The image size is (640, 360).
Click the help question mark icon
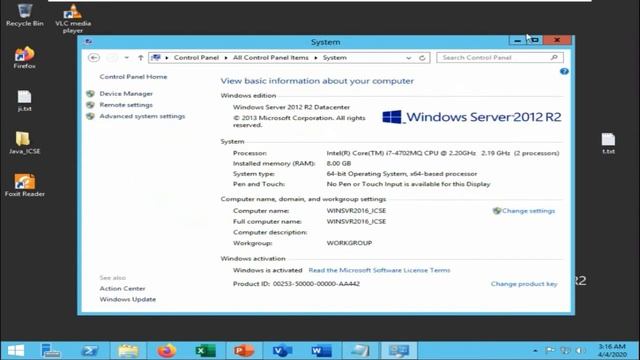click(564, 71)
